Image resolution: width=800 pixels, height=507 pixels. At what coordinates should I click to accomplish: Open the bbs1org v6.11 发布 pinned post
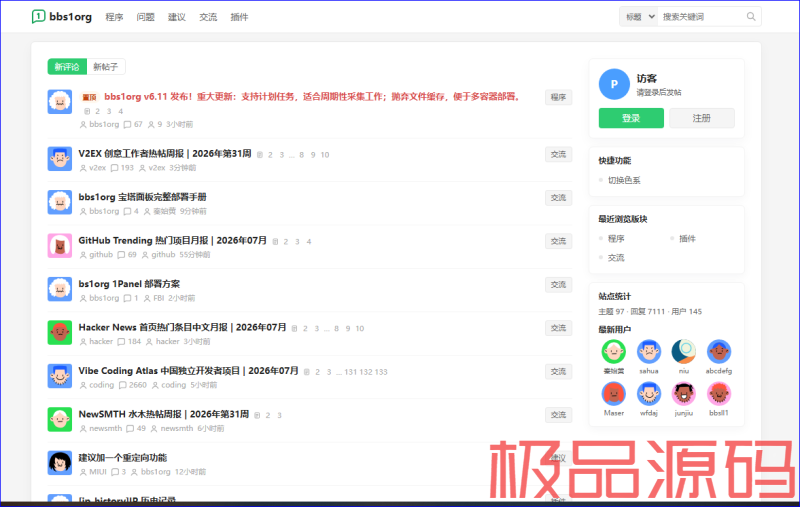(311, 96)
